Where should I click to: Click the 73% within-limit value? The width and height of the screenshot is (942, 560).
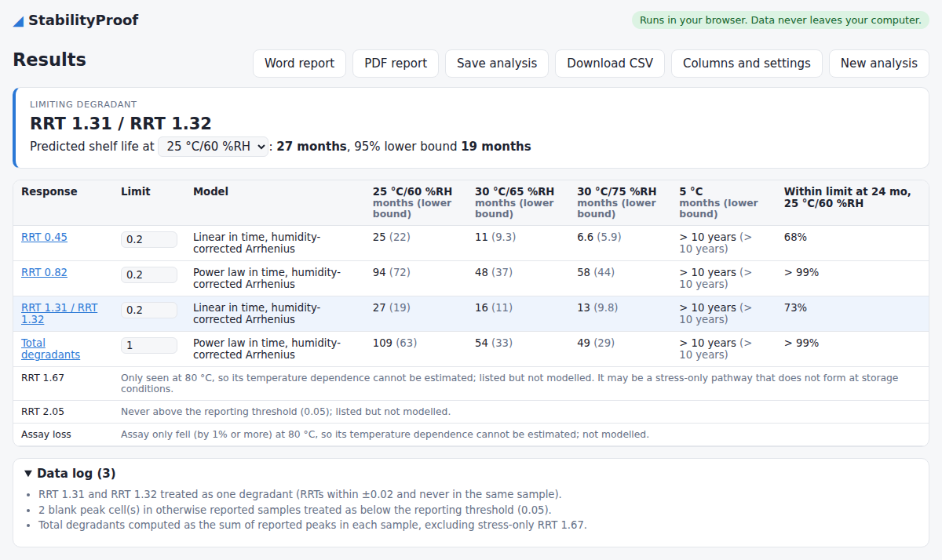click(795, 307)
